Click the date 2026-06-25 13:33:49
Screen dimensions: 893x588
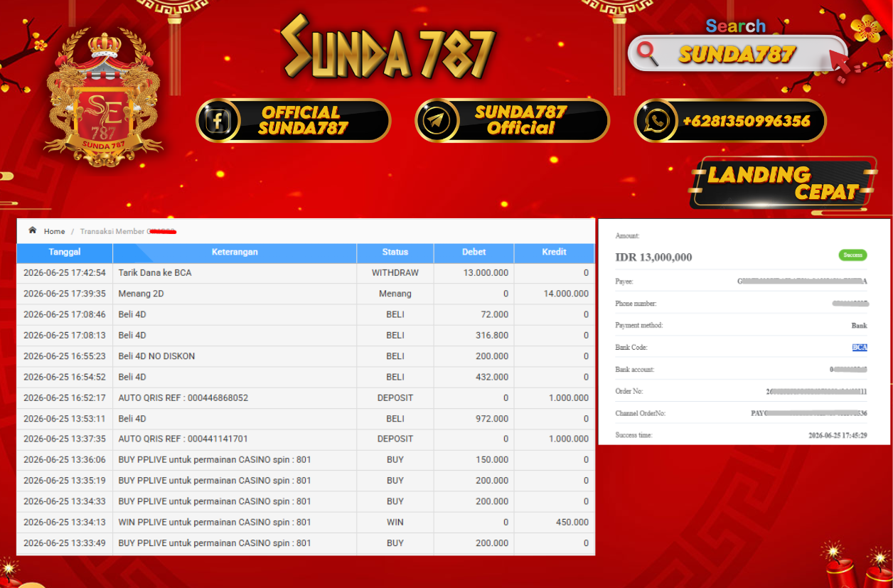point(65,543)
